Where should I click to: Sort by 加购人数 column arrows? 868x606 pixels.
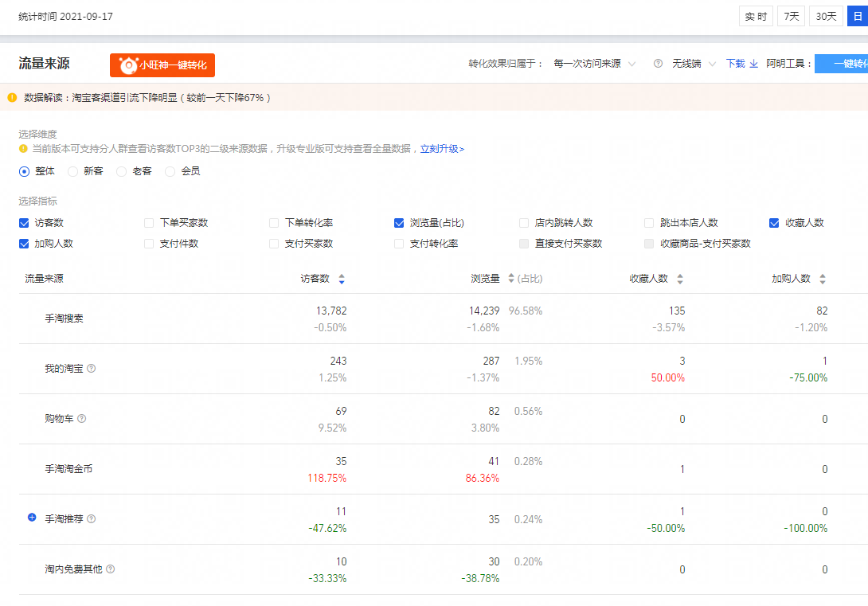823,279
